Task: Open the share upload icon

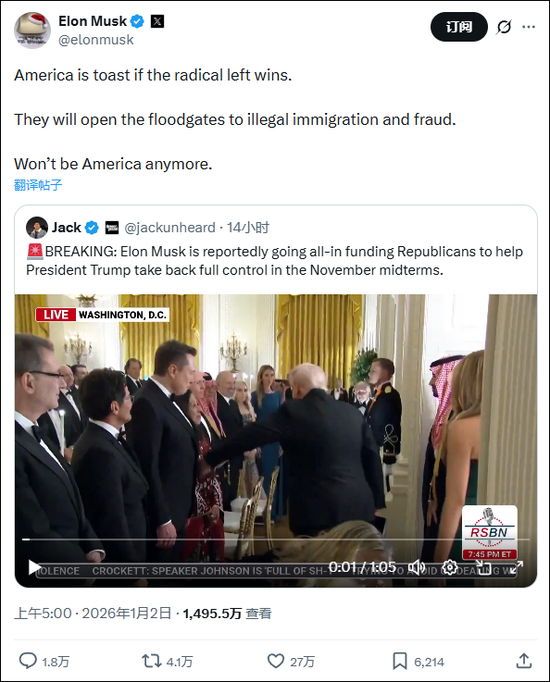Action: point(524,661)
